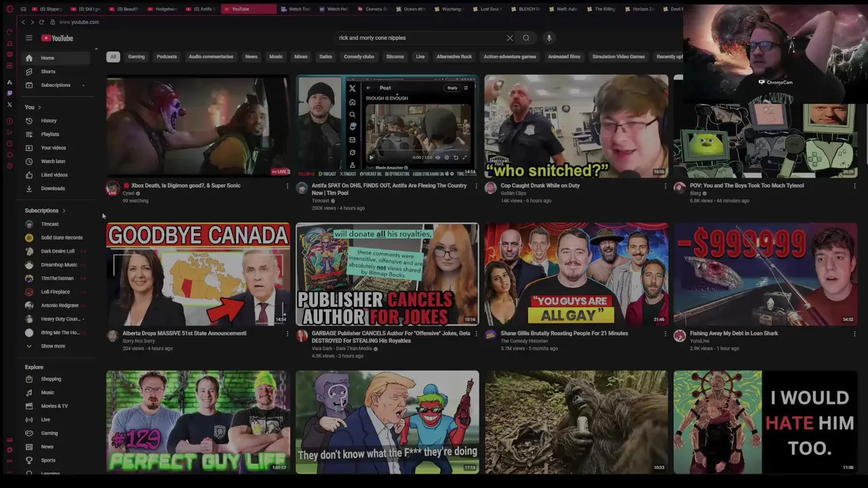
Task: Start voice search with microphone
Action: coord(549,38)
